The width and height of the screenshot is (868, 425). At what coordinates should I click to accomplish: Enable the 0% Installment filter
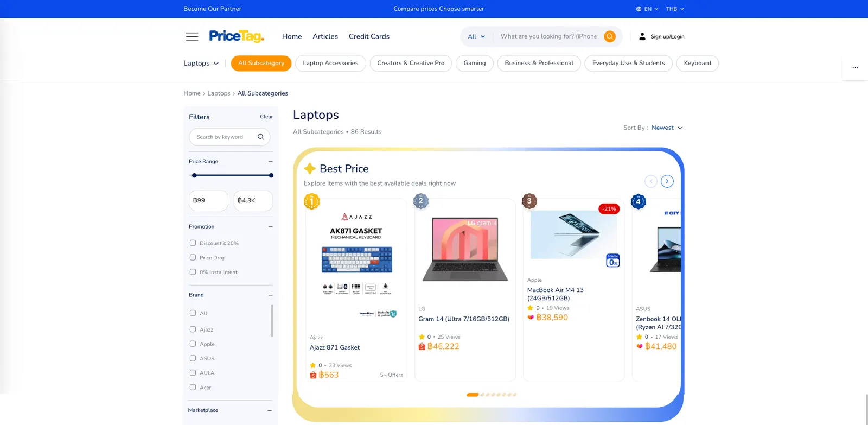coord(193,272)
